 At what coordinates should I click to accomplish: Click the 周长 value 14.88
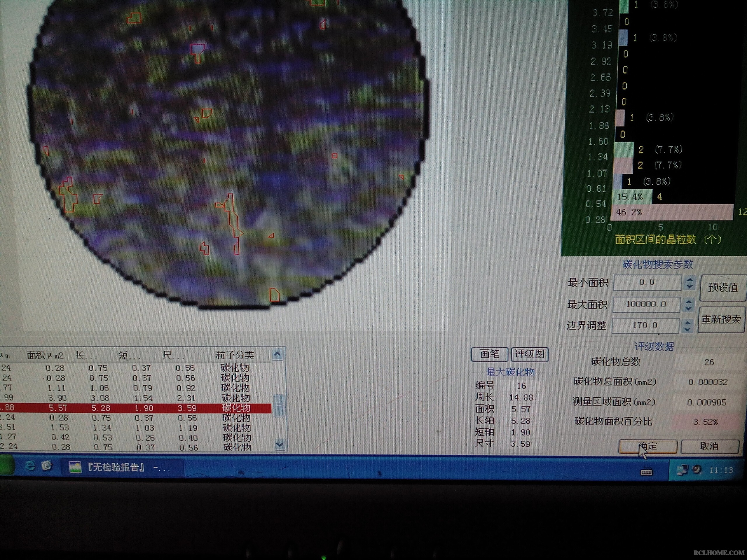click(x=521, y=398)
